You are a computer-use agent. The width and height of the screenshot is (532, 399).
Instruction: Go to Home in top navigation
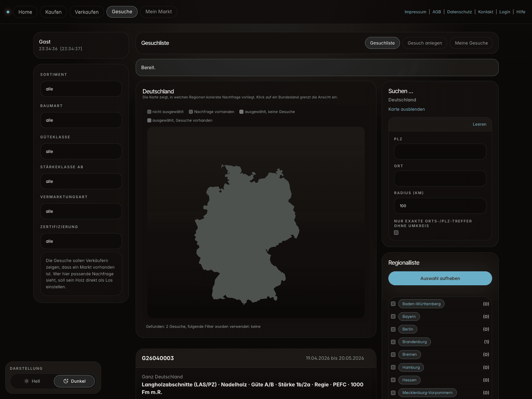(x=25, y=12)
